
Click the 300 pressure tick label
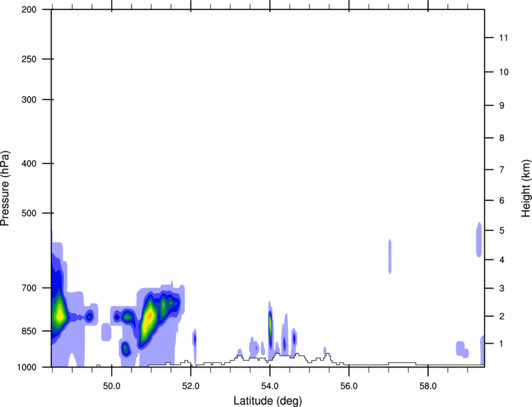(29, 100)
